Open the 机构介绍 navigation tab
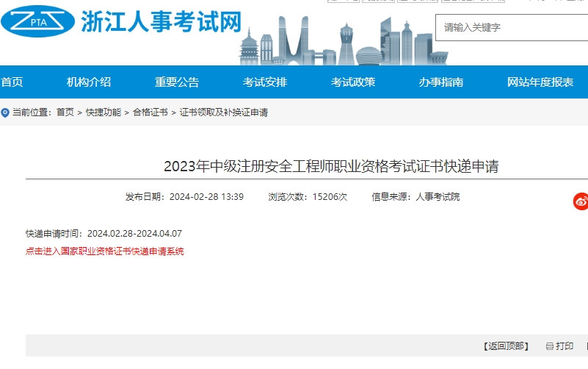 pyautogui.click(x=89, y=82)
